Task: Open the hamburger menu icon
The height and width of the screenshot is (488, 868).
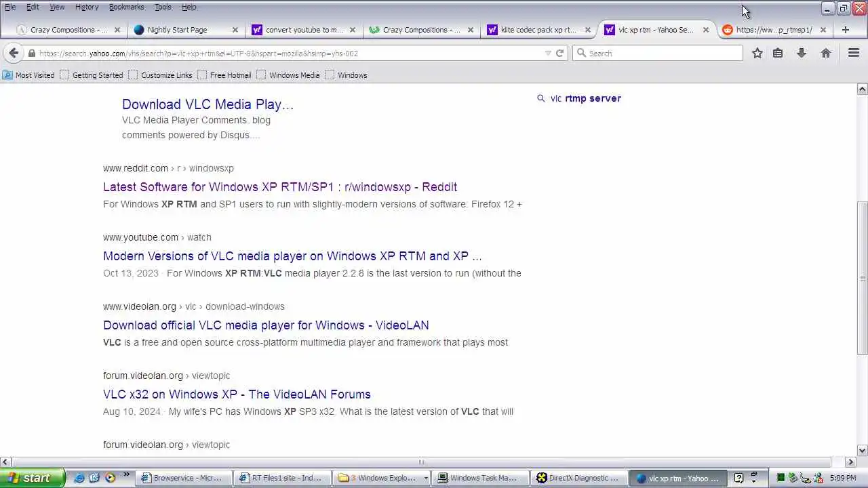Action: [x=854, y=53]
